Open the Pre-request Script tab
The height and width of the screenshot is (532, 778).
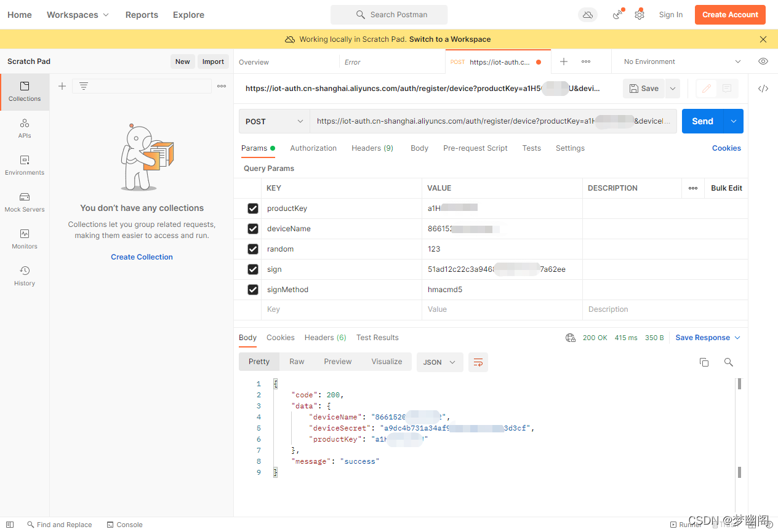[475, 148]
